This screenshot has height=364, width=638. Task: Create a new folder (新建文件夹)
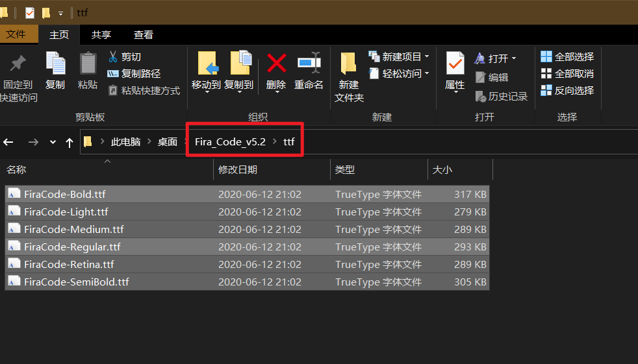pyautogui.click(x=349, y=77)
